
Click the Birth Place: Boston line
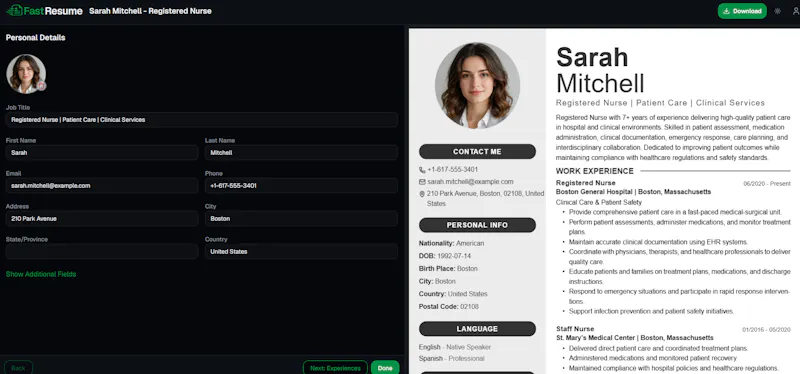point(448,268)
